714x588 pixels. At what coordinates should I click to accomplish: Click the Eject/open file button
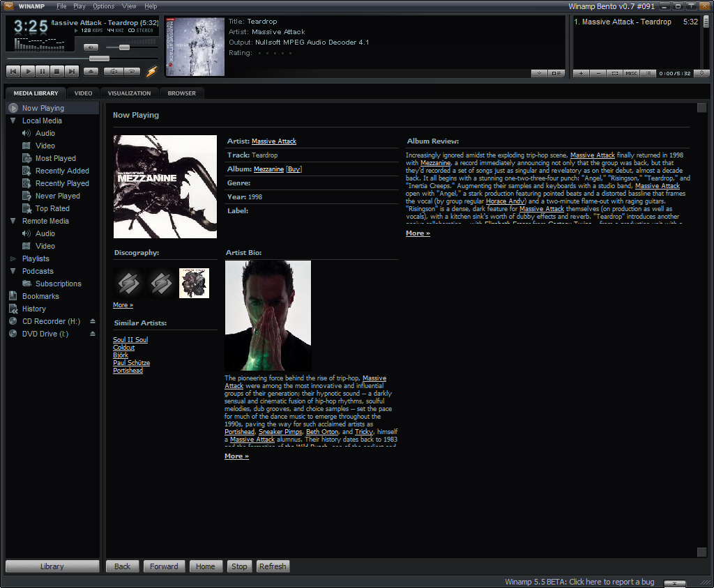click(91, 72)
